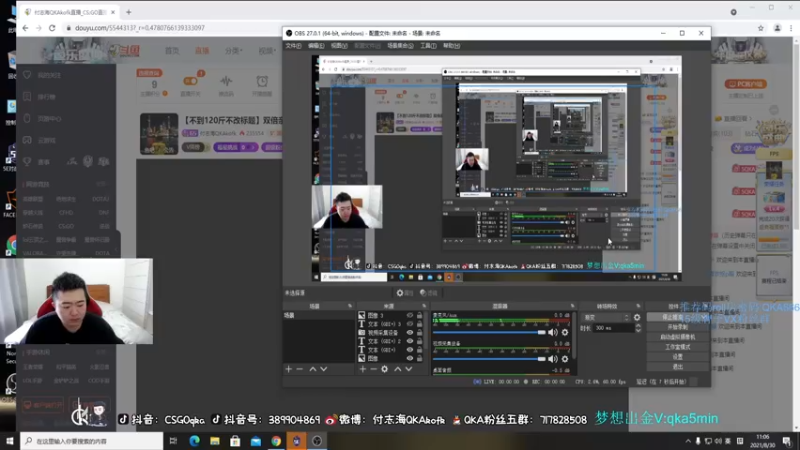Open 麦克风/Aux audio settings gear
Image resolution: width=800 pixels, height=450 pixels.
click(565, 332)
